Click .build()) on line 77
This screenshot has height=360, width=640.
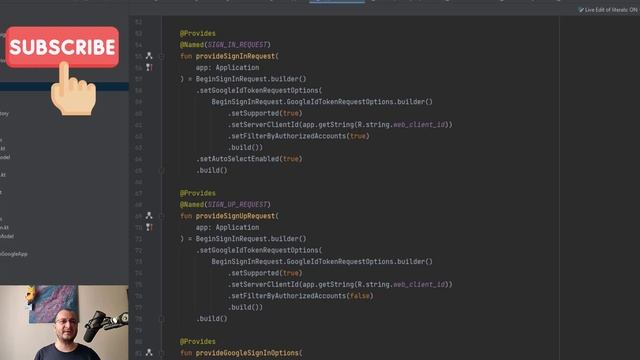(x=245, y=307)
